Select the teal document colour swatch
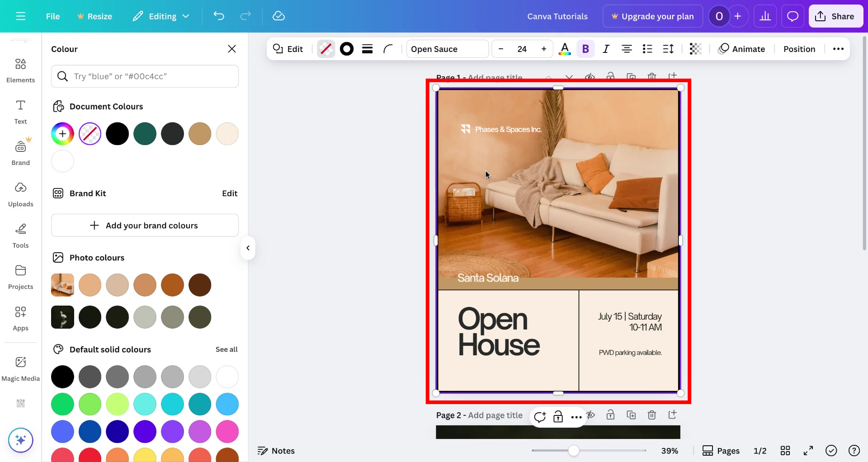 click(145, 133)
